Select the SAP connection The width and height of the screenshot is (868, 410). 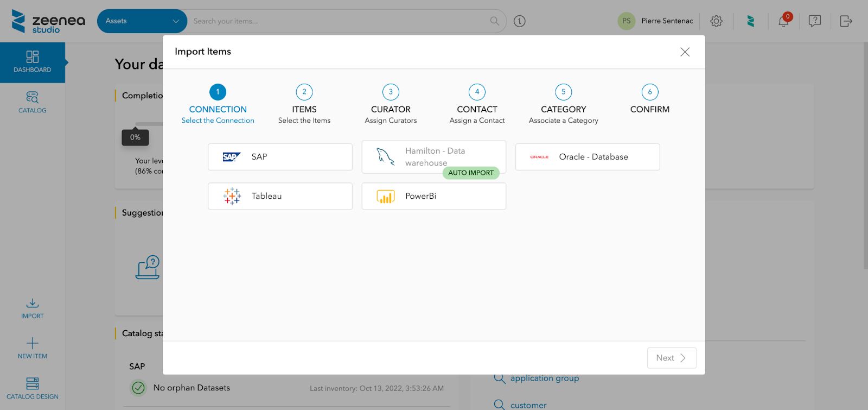click(x=280, y=157)
